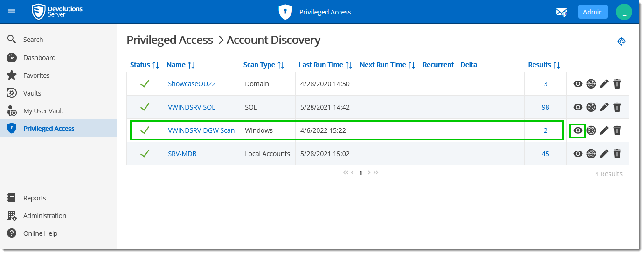Open Administration in sidebar
644x254 pixels.
click(58, 215)
